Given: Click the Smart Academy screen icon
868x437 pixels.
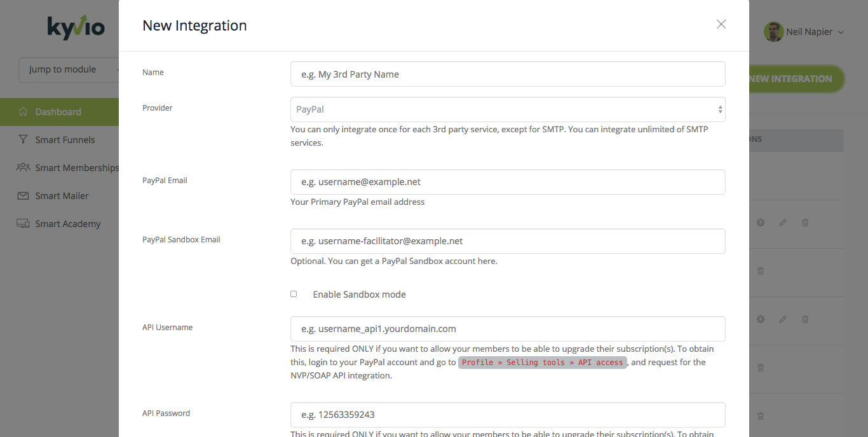Looking at the screenshot, I should (x=24, y=224).
